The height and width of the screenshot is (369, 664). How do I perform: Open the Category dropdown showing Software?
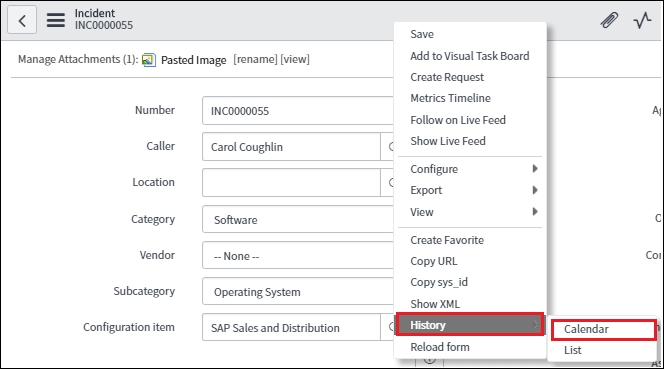tap(298, 219)
